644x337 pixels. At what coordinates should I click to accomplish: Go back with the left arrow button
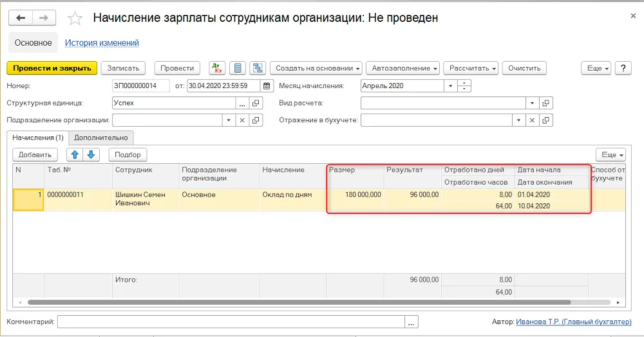coord(21,18)
